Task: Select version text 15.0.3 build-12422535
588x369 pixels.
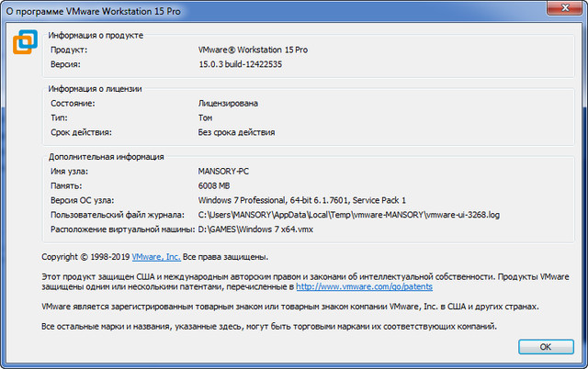Action: point(240,64)
